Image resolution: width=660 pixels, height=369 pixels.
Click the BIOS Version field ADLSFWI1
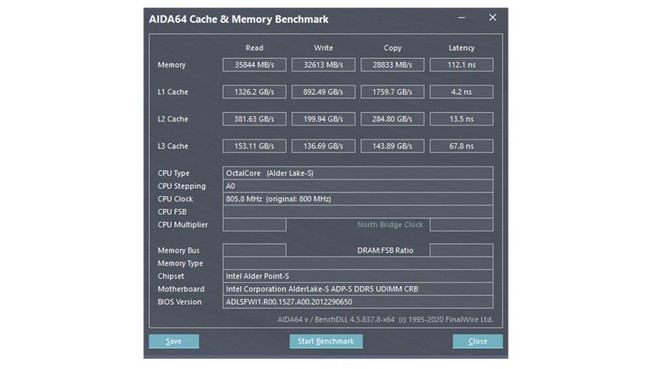pos(358,302)
